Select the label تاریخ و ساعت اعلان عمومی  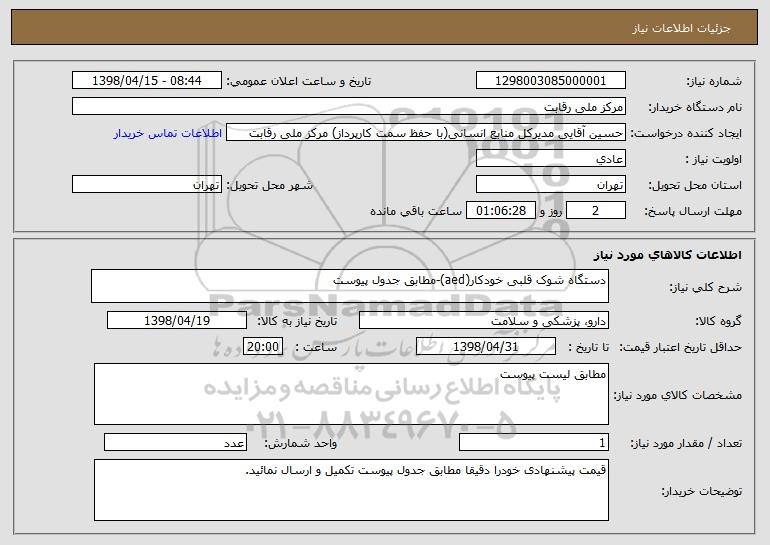(x=299, y=81)
